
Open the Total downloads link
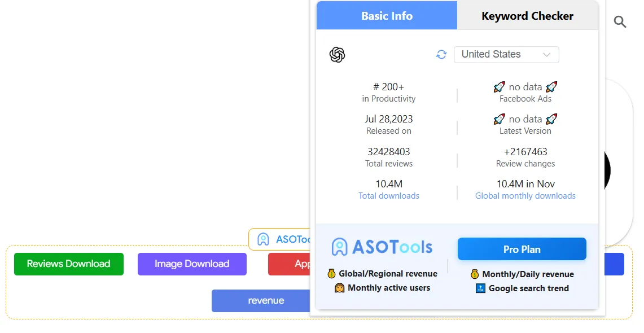coord(389,195)
